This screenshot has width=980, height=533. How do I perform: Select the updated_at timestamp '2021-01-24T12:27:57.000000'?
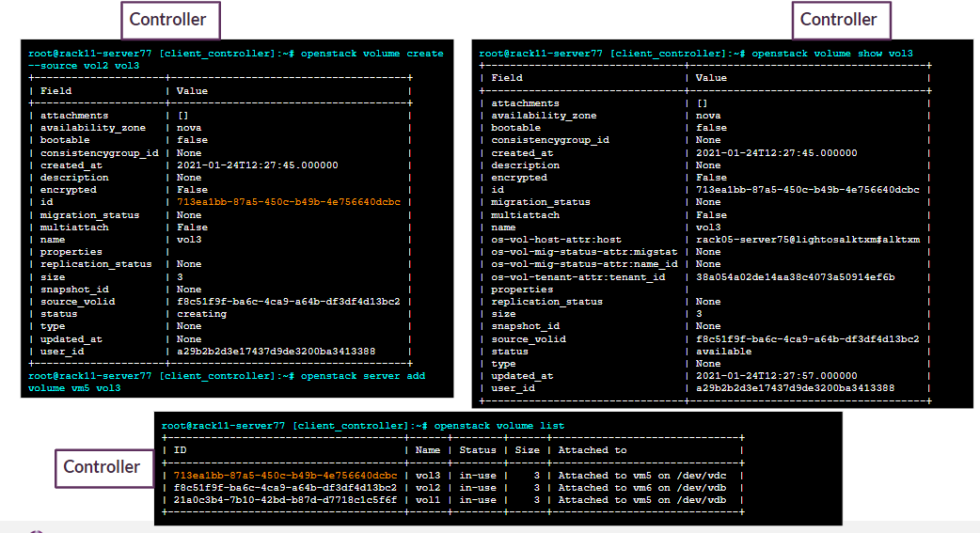pos(777,375)
